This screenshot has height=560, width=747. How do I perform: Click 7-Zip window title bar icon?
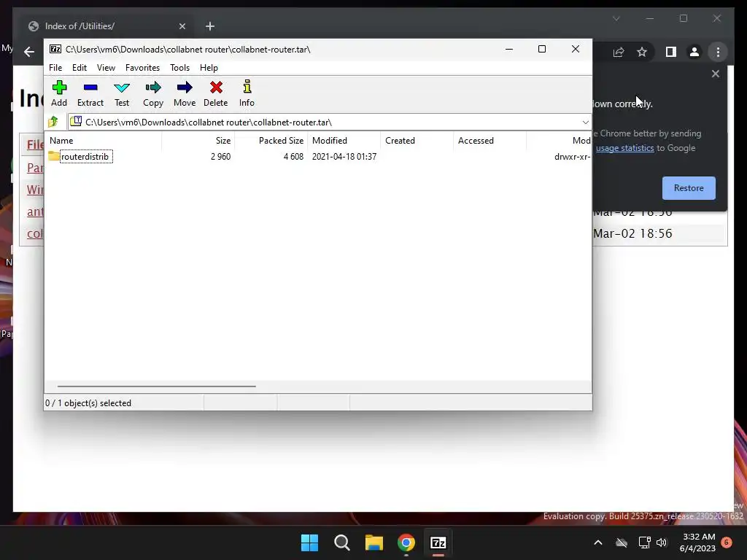tap(55, 49)
